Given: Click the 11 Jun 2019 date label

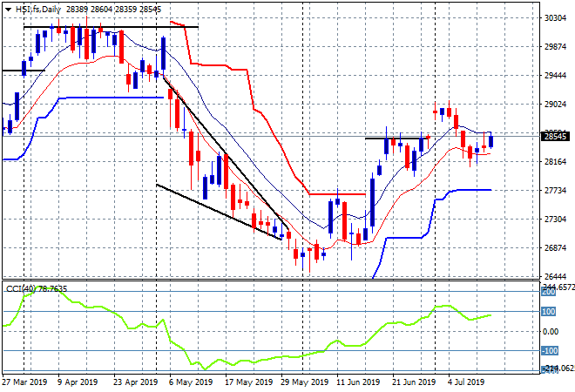Looking at the screenshot, I should pyautogui.click(x=358, y=382).
